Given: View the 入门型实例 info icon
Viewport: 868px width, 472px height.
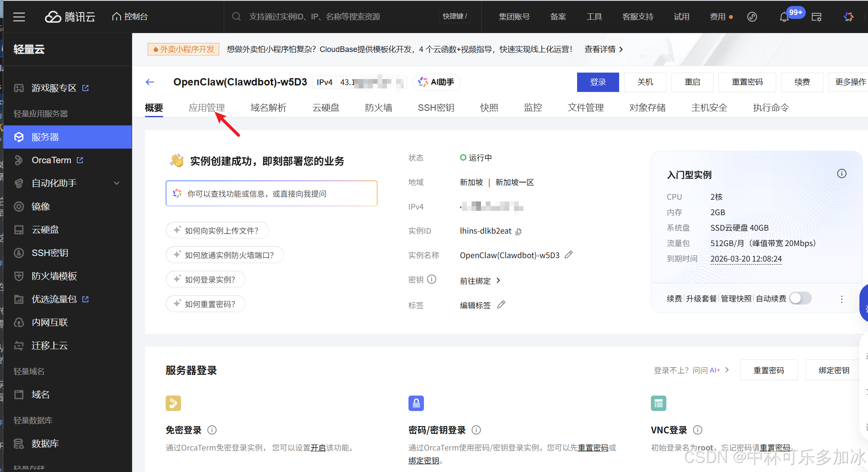Looking at the screenshot, I should [x=841, y=174].
